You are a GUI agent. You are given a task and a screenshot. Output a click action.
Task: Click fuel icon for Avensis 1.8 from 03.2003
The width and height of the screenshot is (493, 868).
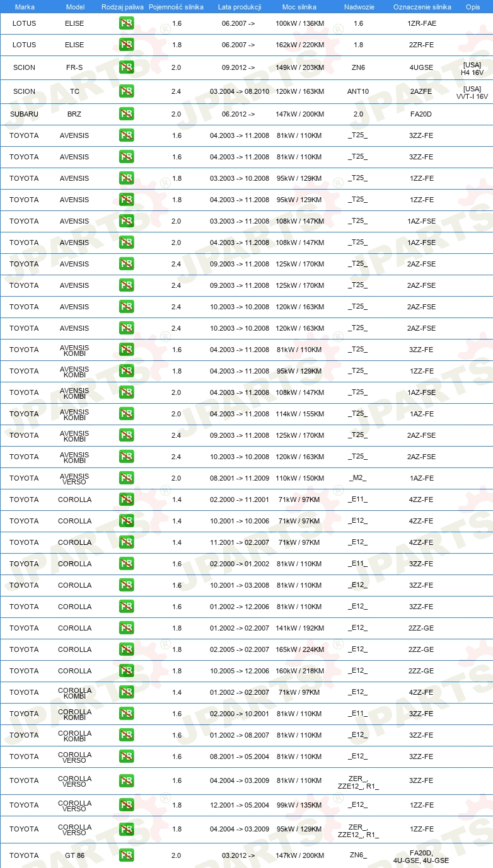point(126,178)
